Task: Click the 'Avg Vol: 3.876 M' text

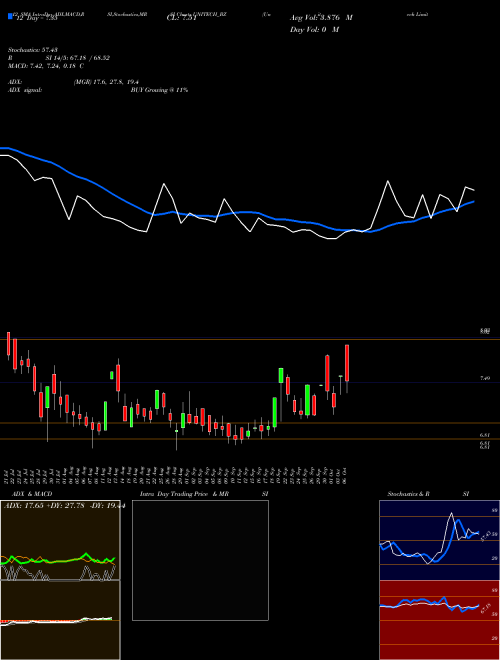Action: point(321,18)
